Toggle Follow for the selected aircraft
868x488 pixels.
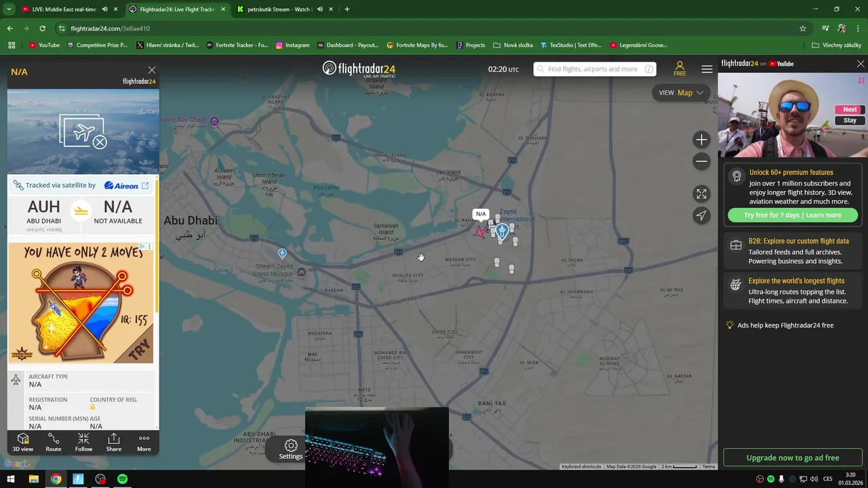83,442
